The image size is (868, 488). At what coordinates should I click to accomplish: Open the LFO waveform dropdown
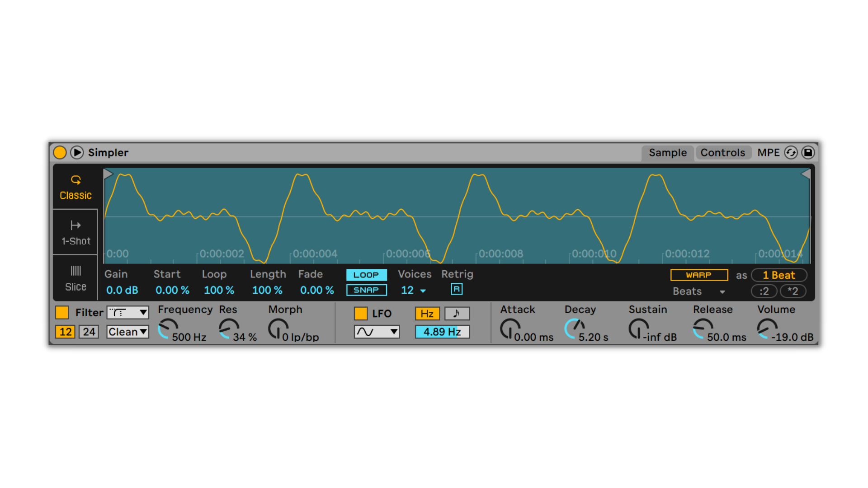tap(377, 332)
